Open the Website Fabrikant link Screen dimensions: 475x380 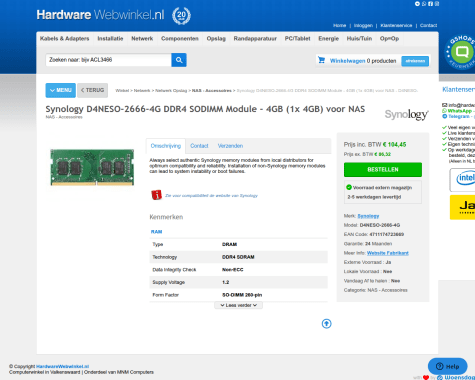click(x=388, y=253)
